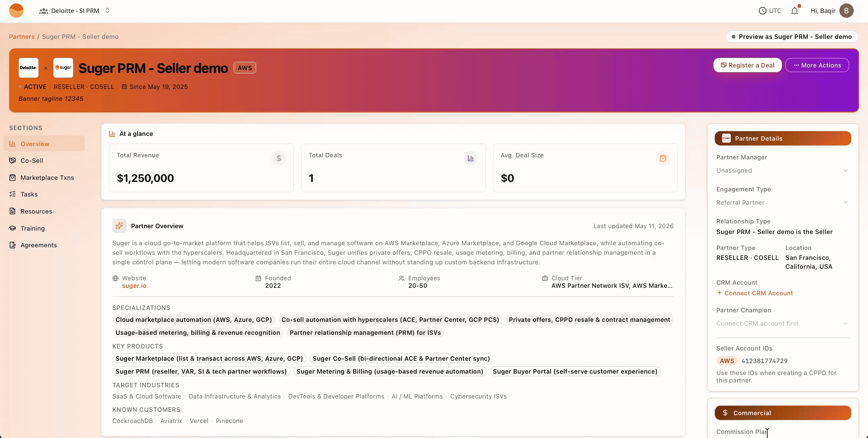Click 'Usage-based metering, billing & revenue recognition' tag
Viewport: 868px width, 438px height.
[x=198, y=333]
